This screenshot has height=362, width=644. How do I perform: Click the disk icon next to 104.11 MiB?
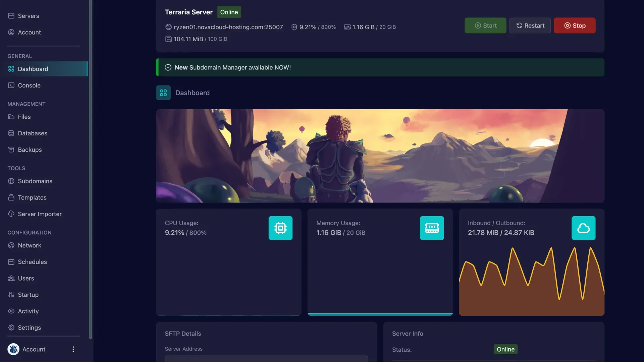pos(168,39)
